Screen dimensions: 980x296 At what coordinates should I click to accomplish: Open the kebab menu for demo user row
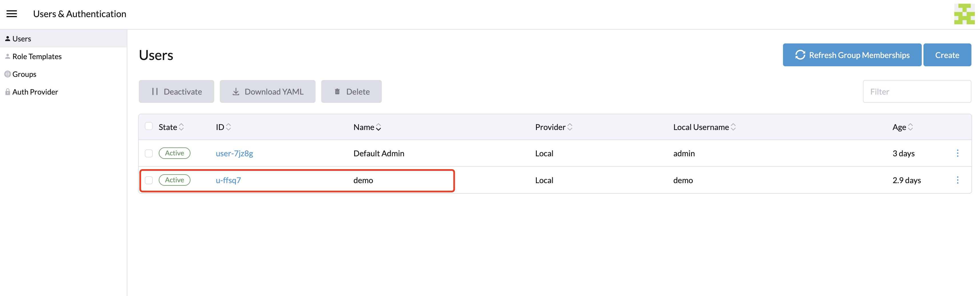coord(958,180)
